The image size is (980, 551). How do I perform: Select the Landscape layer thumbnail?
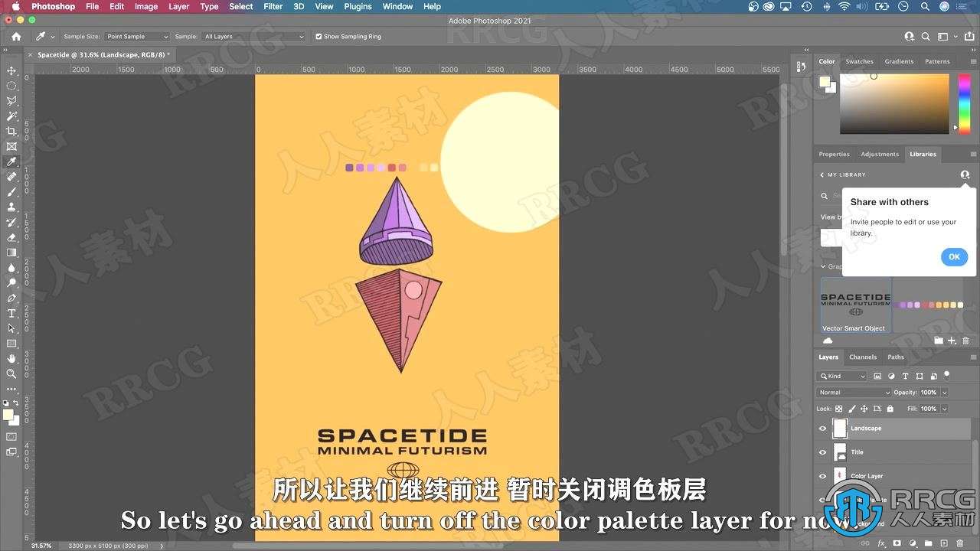click(x=840, y=428)
